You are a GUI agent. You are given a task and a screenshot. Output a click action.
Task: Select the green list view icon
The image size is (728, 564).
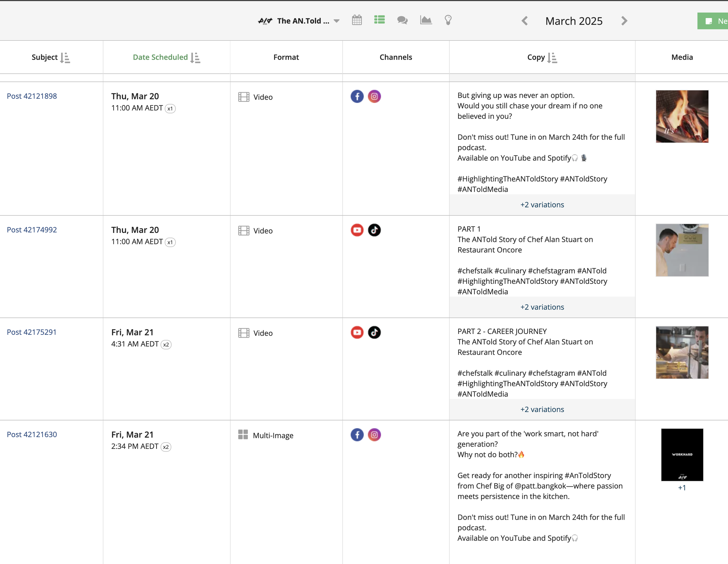379,20
